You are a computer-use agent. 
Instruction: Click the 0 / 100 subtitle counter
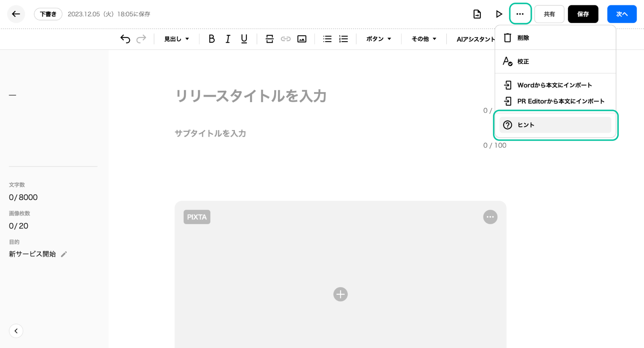click(x=495, y=146)
